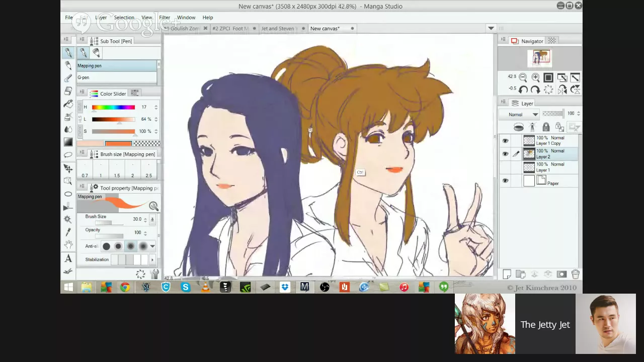Image resolution: width=644 pixels, height=362 pixels.
Task: Select the Pen tool in the toolbox
Action: point(68,53)
